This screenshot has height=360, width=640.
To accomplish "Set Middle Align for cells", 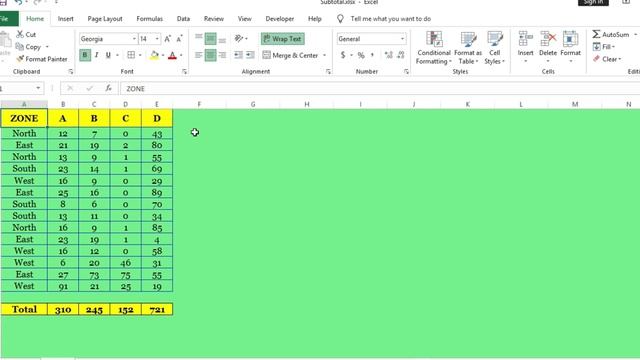I will coord(210,39).
